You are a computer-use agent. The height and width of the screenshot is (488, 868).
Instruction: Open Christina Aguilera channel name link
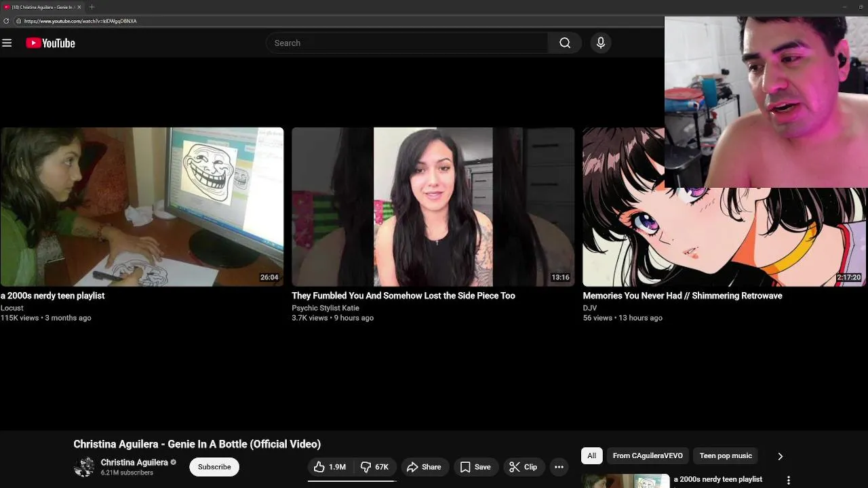point(134,462)
